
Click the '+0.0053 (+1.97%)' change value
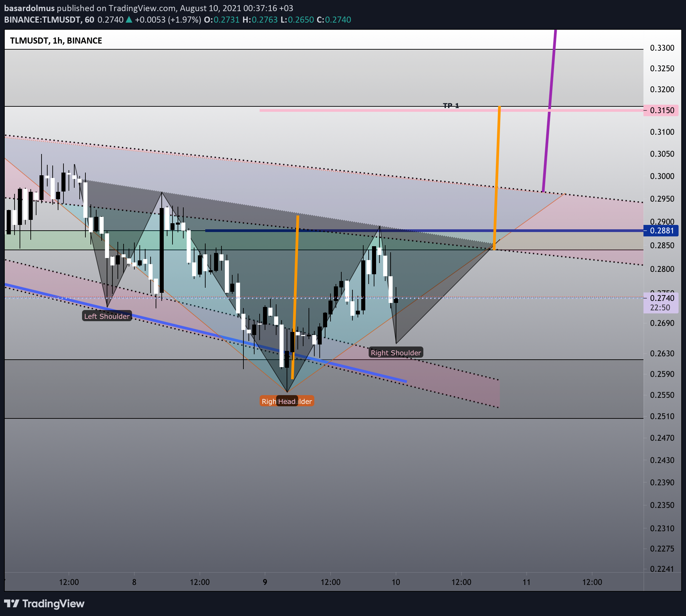(x=168, y=20)
